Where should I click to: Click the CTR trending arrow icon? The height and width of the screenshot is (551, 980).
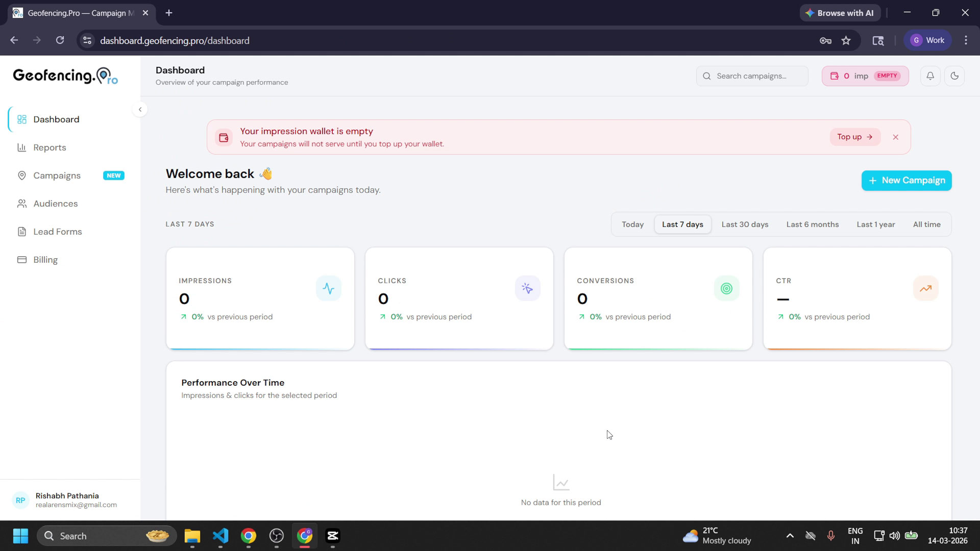[925, 288]
